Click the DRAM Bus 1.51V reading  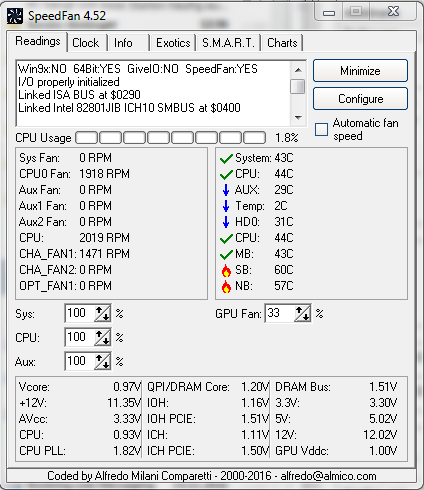click(x=336, y=387)
